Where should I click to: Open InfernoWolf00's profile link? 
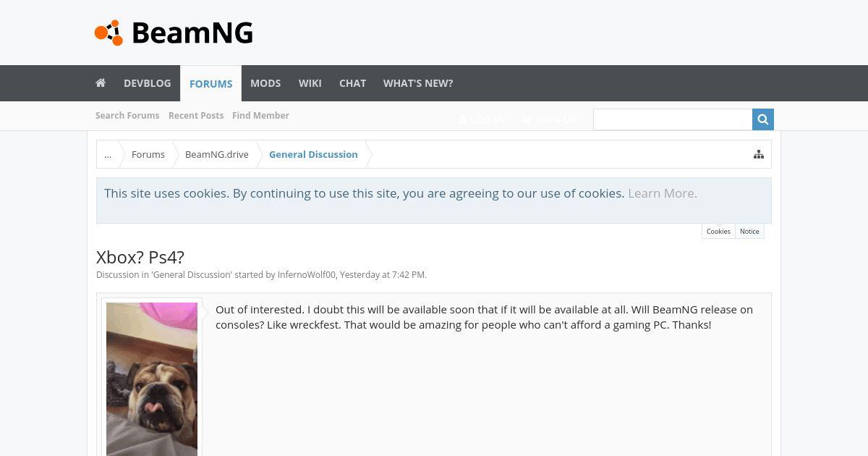coord(307,275)
